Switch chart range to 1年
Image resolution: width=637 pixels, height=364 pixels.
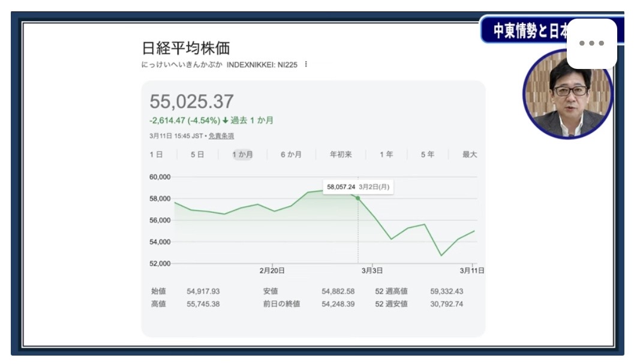click(386, 155)
